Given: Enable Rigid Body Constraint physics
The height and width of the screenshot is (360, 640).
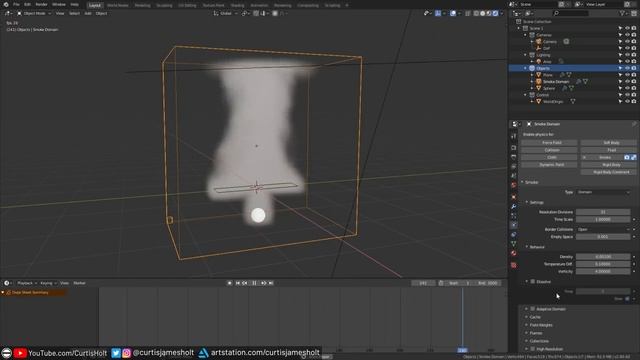Looking at the screenshot, I should point(609,172).
